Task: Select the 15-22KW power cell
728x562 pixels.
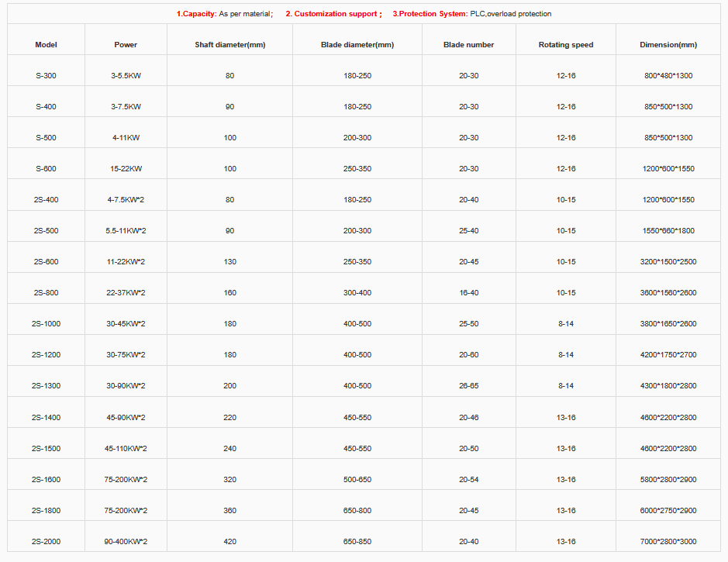Action: coord(126,169)
